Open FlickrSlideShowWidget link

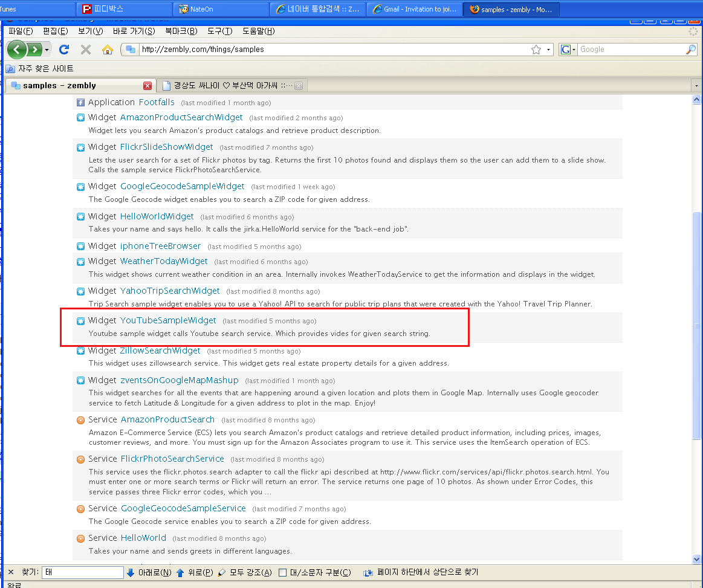pyautogui.click(x=166, y=147)
